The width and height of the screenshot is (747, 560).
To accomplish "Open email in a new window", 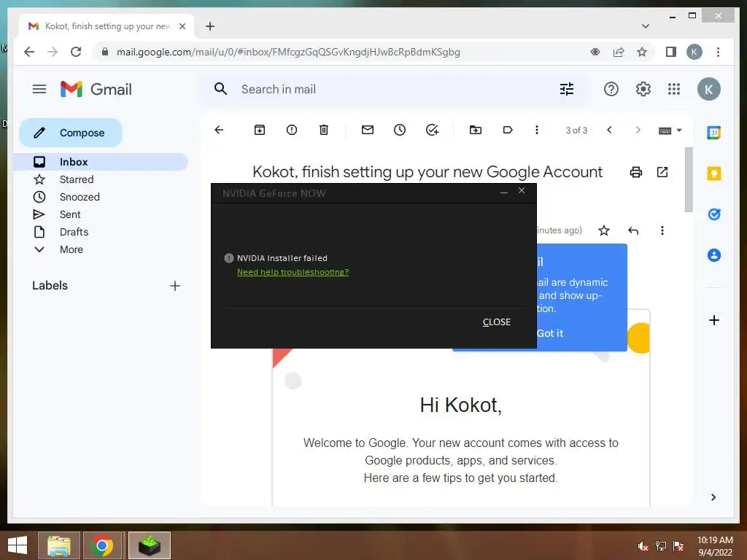I will tap(662, 172).
